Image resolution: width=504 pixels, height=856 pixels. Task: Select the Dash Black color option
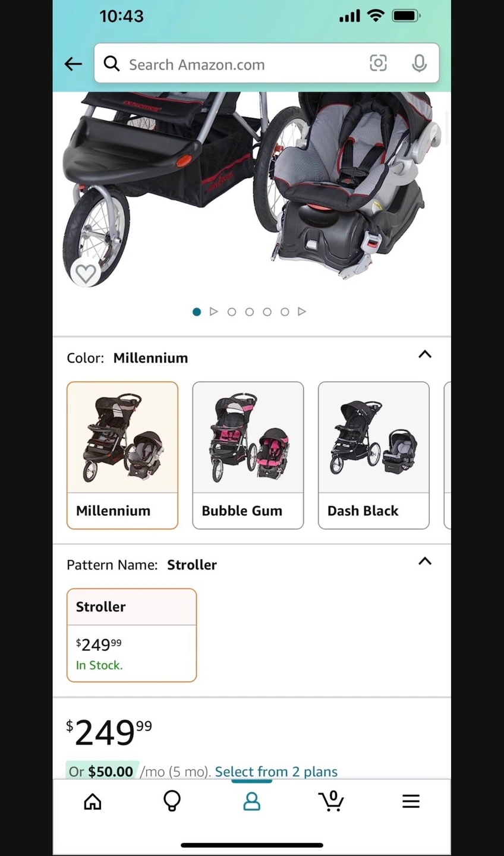(x=374, y=455)
